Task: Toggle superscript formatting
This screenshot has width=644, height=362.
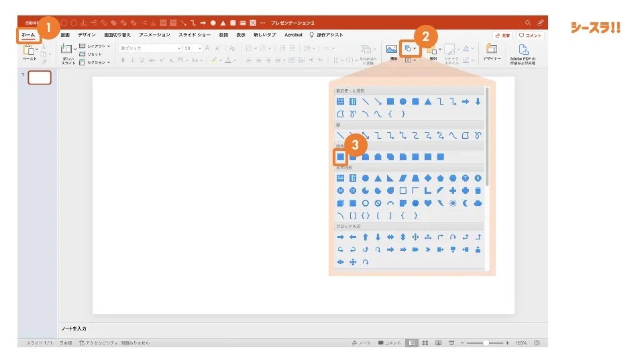Action: coord(162,60)
